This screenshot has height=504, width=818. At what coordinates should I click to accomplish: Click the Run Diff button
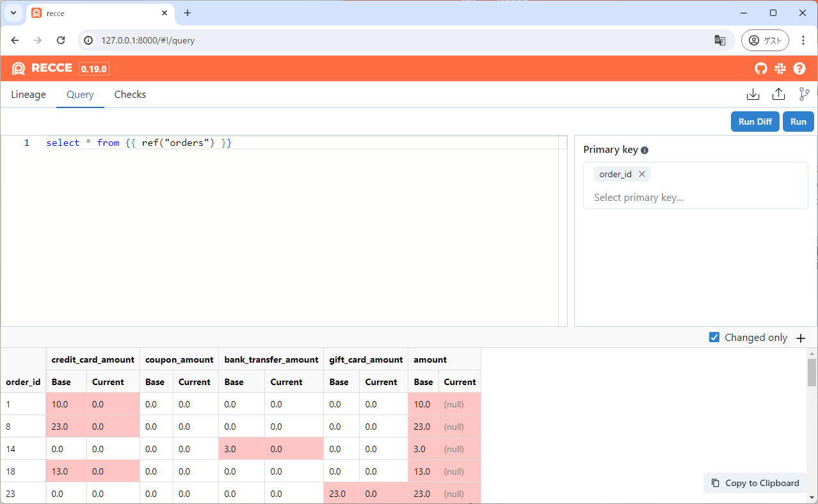[x=755, y=122]
